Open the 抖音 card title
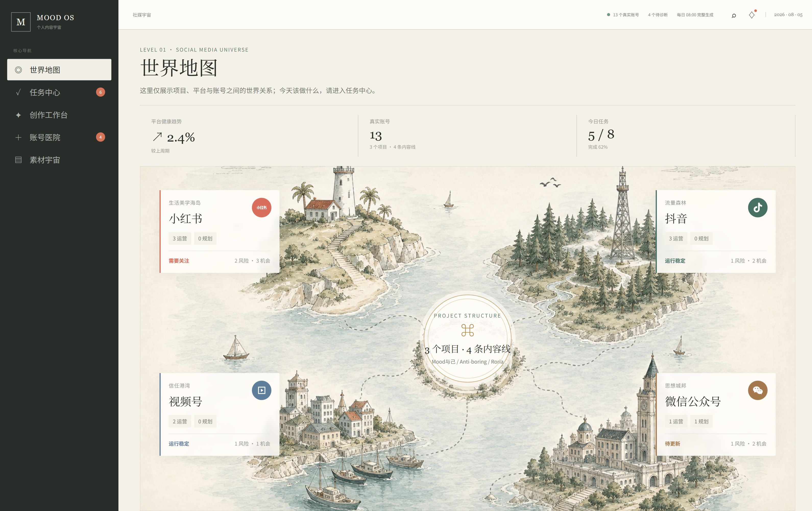This screenshot has height=511, width=812. tap(676, 219)
